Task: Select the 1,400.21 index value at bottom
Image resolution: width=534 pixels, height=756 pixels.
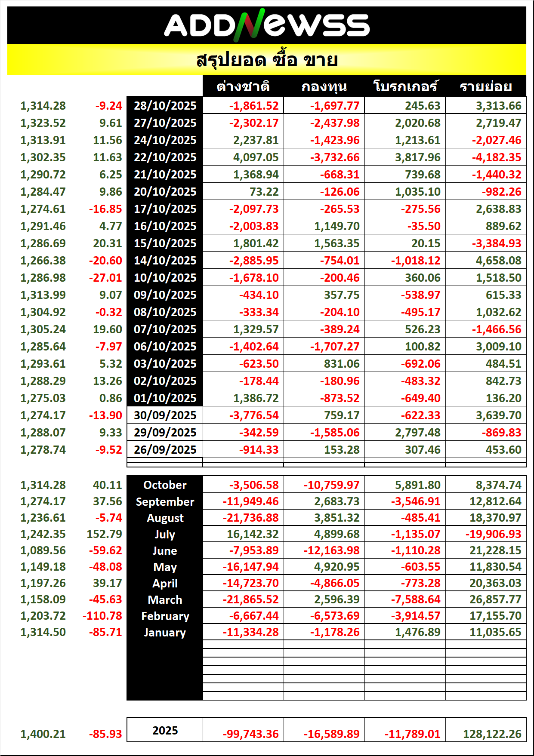Action: click(x=43, y=734)
